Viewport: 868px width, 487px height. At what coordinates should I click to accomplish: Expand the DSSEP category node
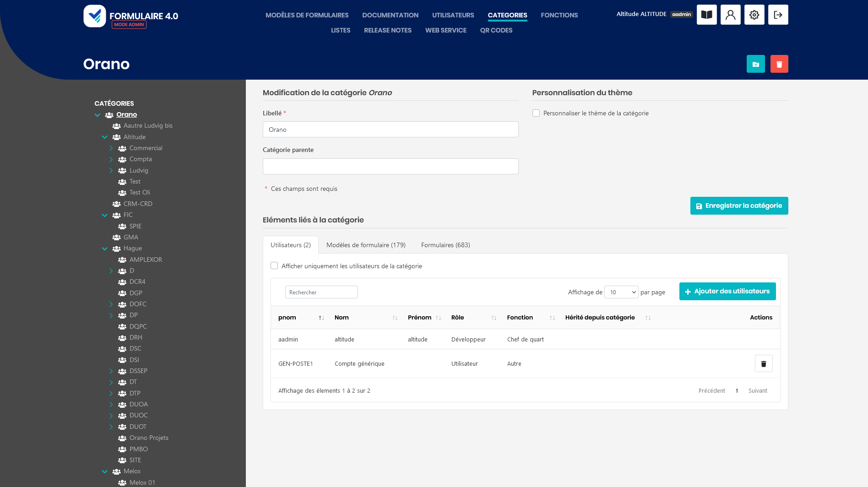coord(111,371)
